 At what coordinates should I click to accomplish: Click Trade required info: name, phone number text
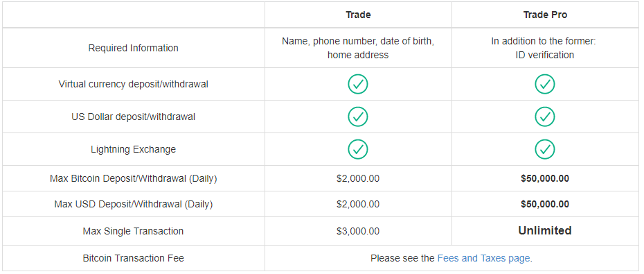pyautogui.click(x=358, y=48)
